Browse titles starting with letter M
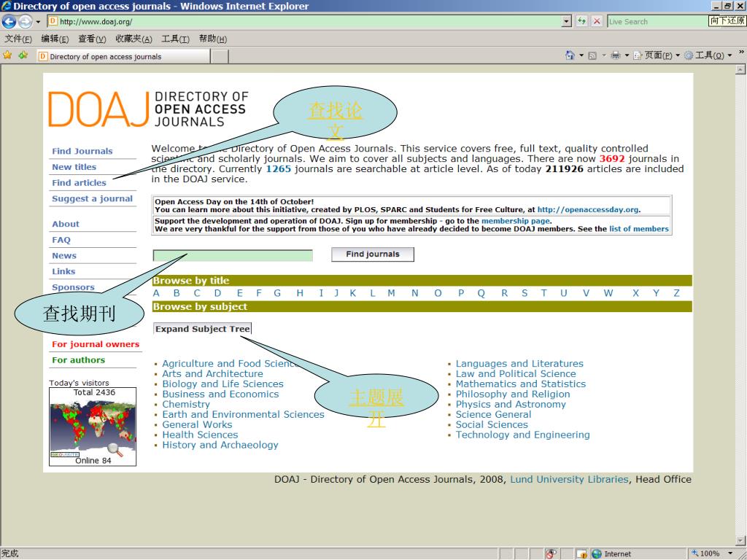747x560 pixels. coord(391,293)
